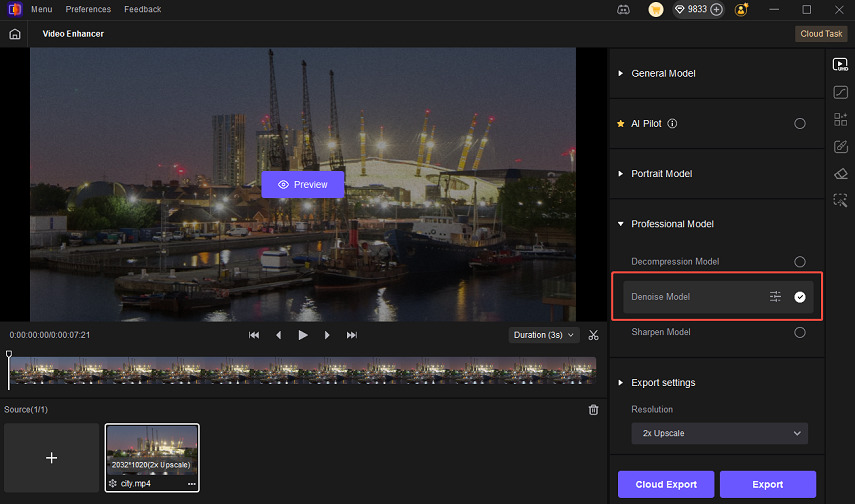
Task: Click the timecode 0:00:00:00/0:00:07:21
Action: 50,335
